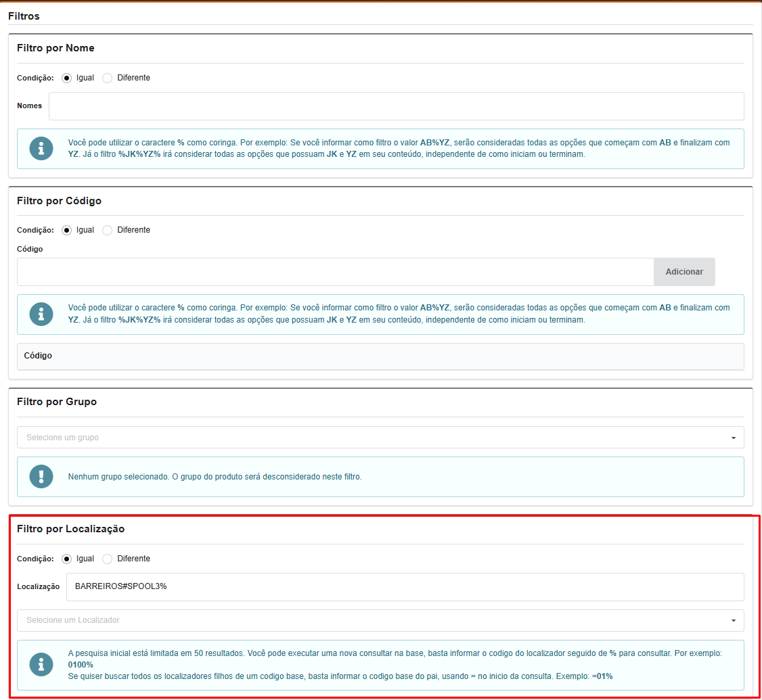Open the 'Selecione um grupo' dropdown
Screen dimensions: 762x700
pos(380,438)
